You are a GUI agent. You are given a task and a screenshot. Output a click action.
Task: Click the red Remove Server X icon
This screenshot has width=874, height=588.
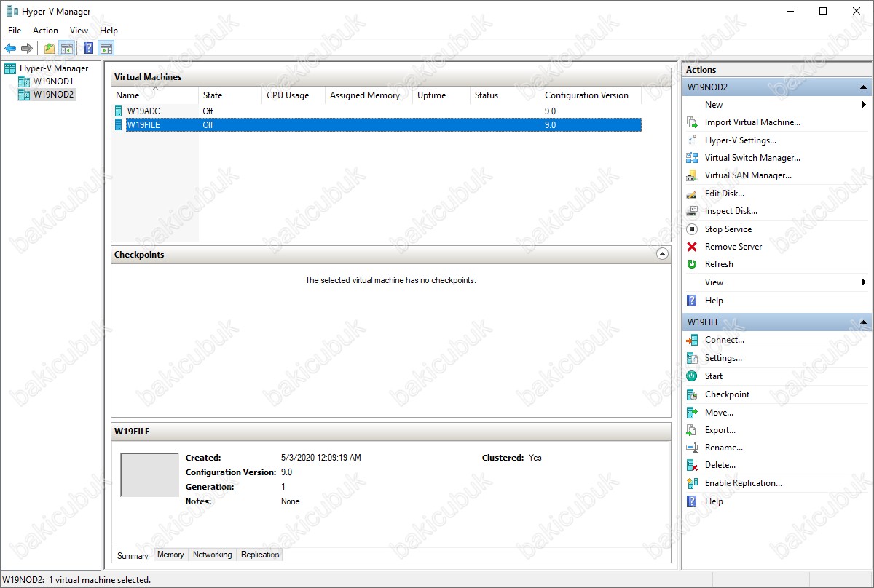tap(692, 247)
